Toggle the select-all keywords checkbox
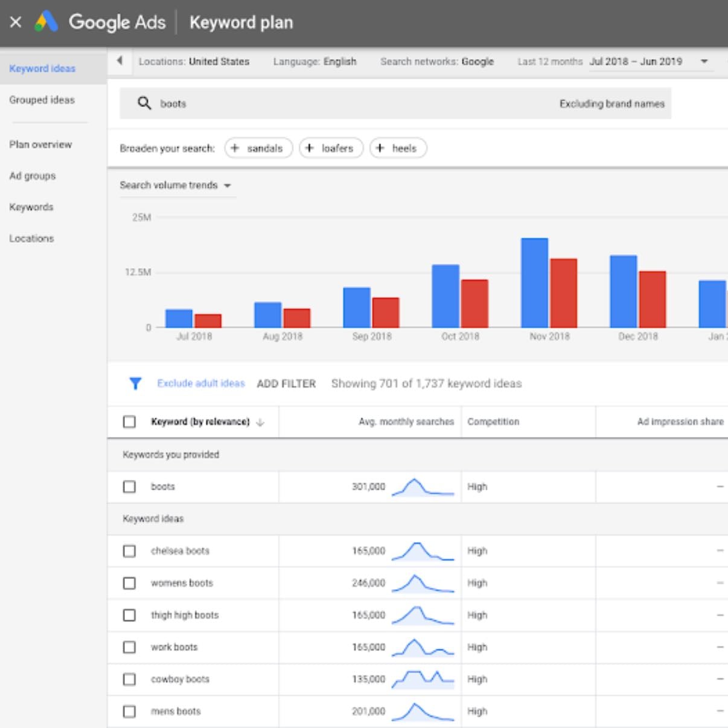The image size is (728, 728). pyautogui.click(x=129, y=421)
